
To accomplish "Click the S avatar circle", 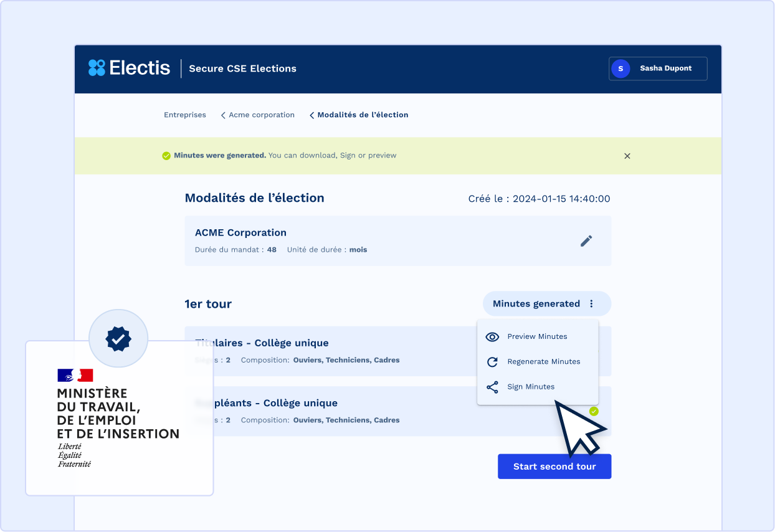I will (x=620, y=69).
